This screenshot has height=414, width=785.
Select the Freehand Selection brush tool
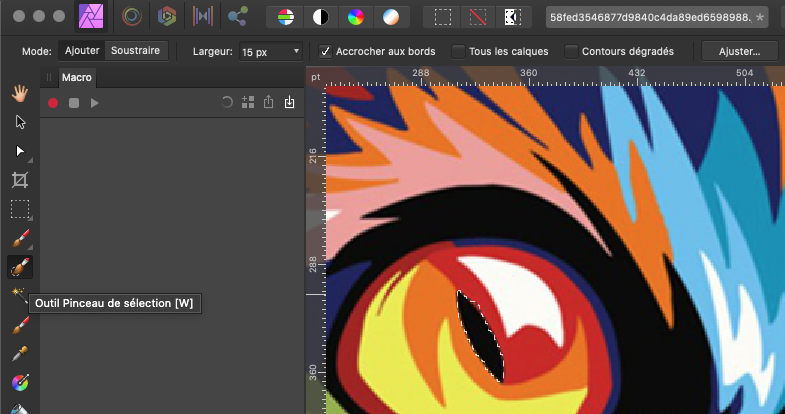click(x=20, y=239)
